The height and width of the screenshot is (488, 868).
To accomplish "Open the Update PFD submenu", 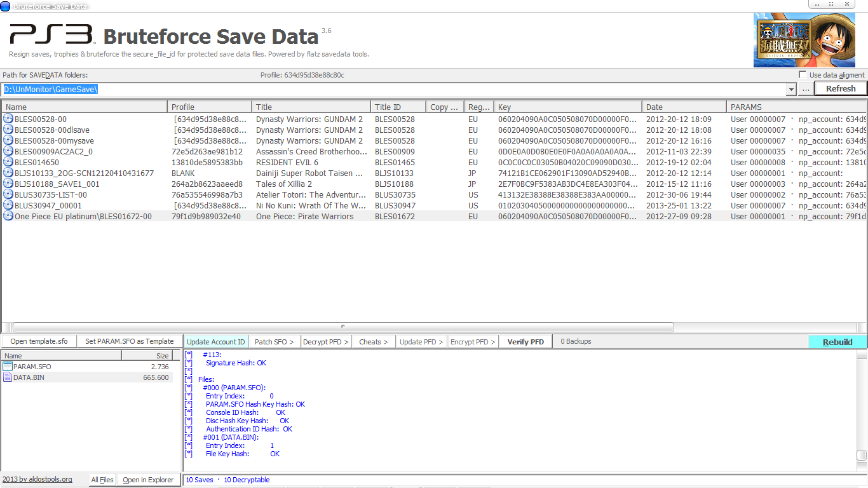I will [x=422, y=342].
